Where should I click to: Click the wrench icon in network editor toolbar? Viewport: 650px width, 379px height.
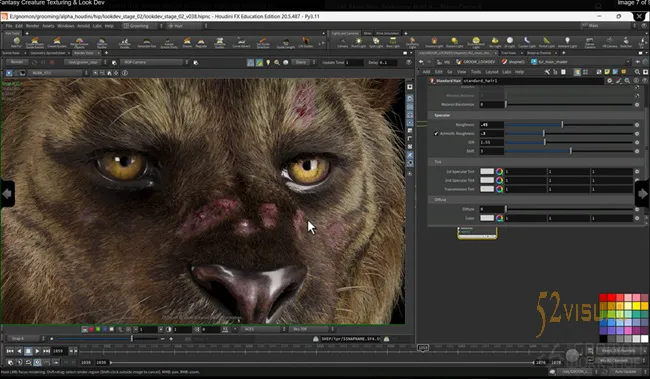tap(547, 72)
